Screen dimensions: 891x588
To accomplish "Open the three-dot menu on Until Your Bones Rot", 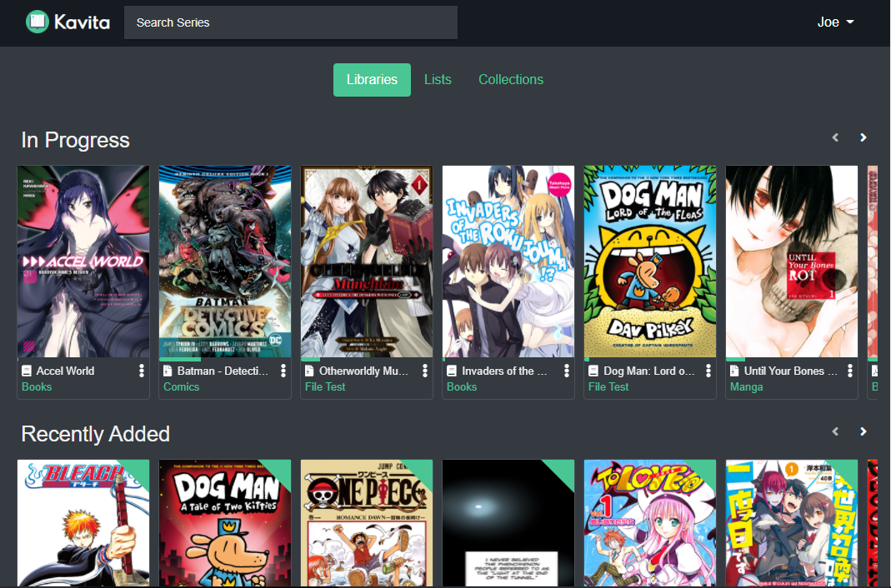I will [x=849, y=370].
